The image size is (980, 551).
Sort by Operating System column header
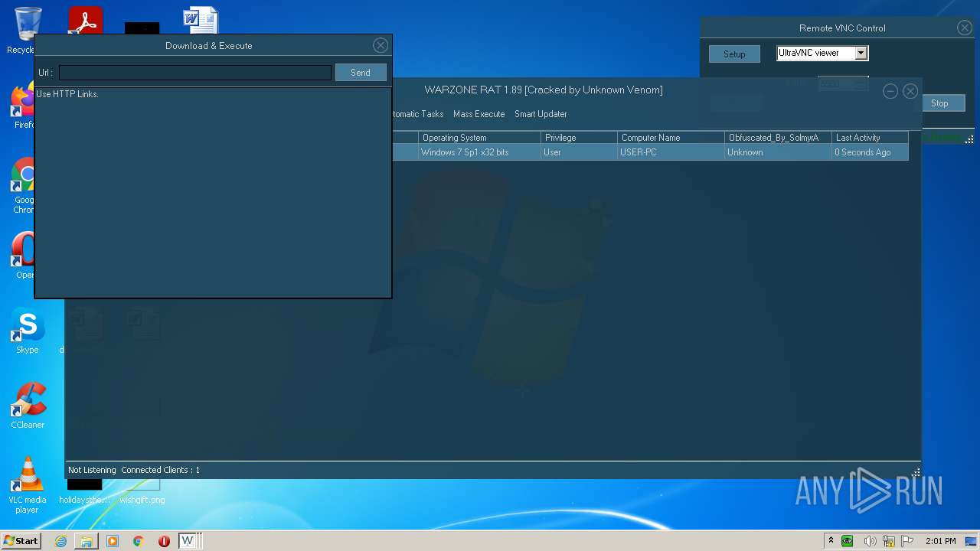(x=480, y=138)
